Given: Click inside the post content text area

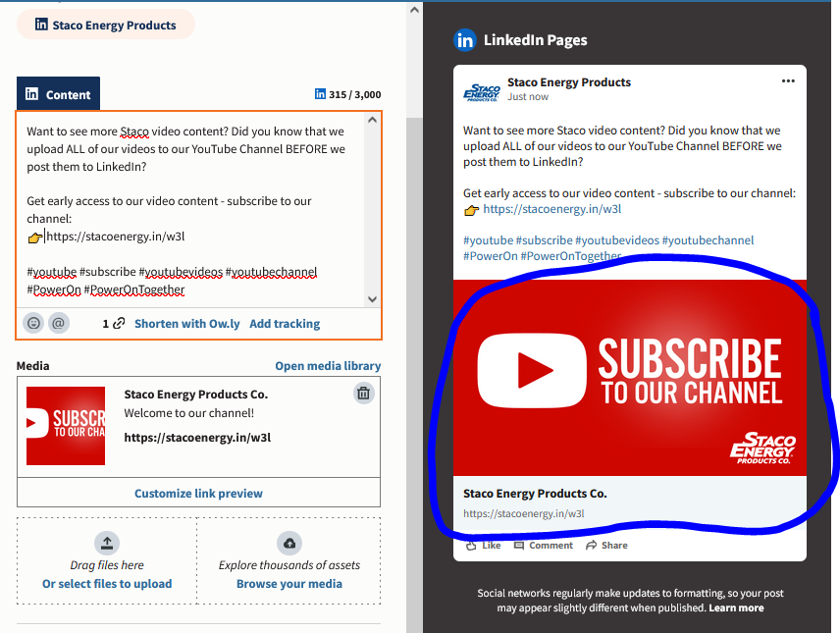Looking at the screenshot, I should click(x=190, y=210).
